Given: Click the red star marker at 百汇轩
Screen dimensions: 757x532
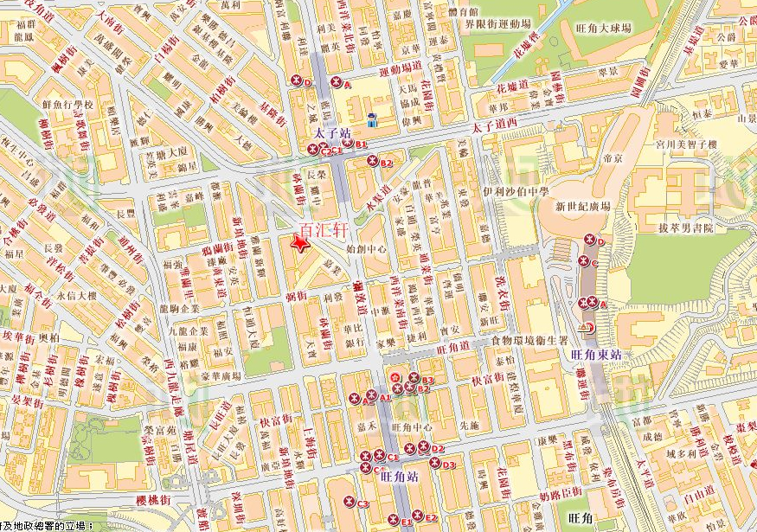Looking at the screenshot, I should [301, 245].
